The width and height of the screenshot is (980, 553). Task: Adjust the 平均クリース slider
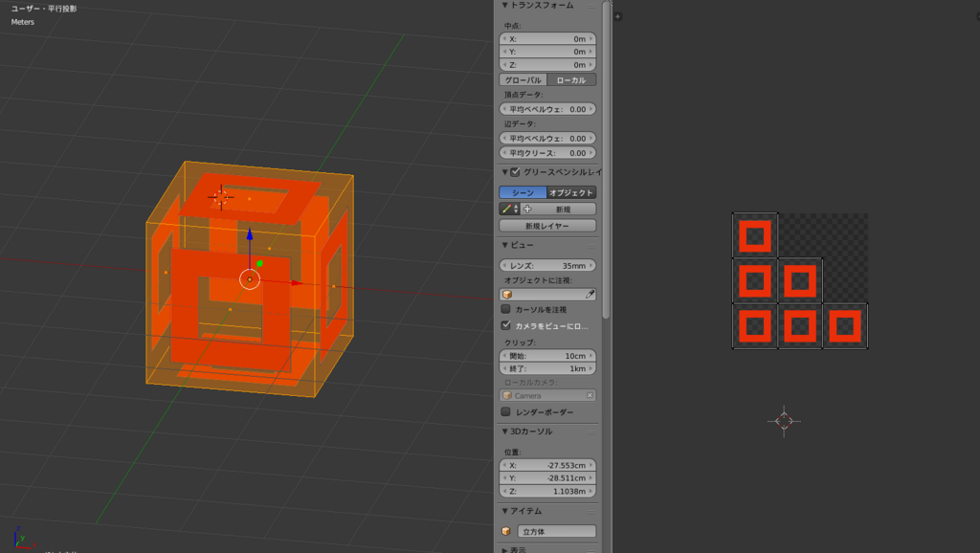pos(547,153)
